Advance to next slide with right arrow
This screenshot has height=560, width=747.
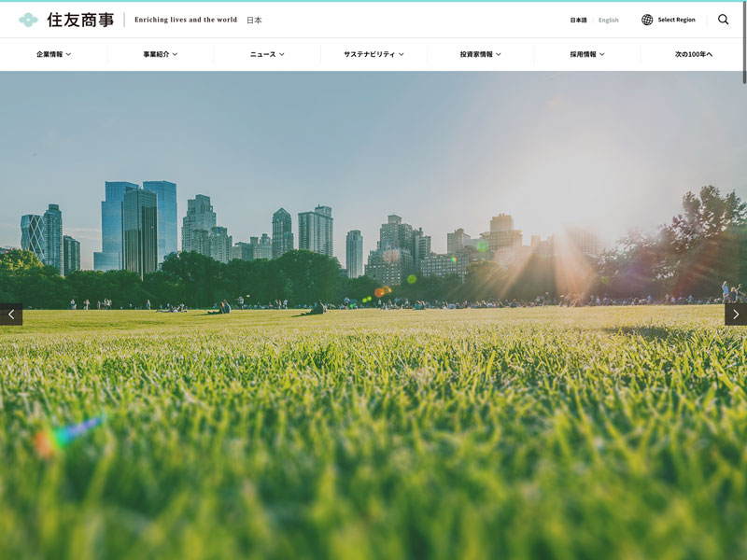pyautogui.click(x=736, y=315)
